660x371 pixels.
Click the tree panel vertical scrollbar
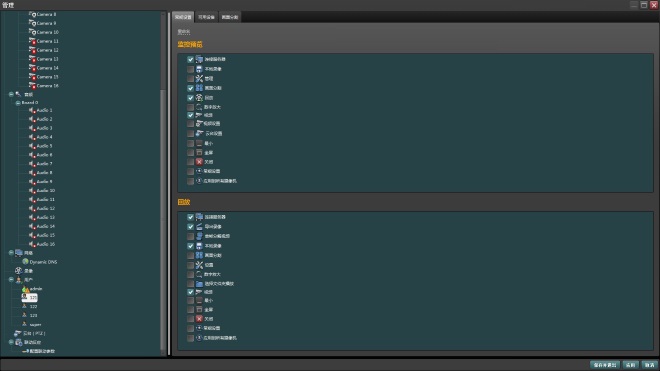(x=163, y=219)
